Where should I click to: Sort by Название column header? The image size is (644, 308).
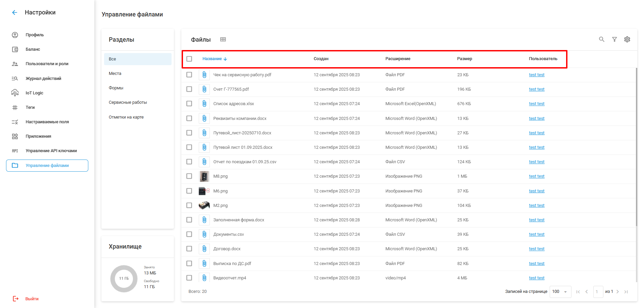212,59
